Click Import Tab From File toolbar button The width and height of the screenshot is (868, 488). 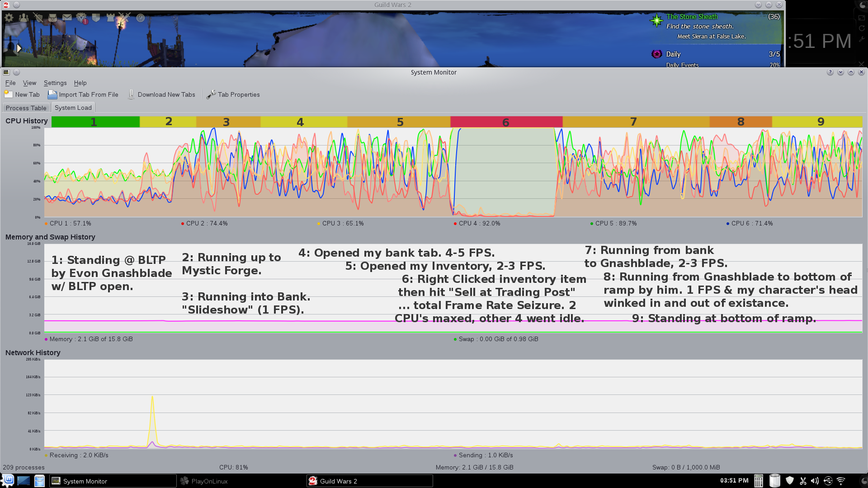click(83, 94)
